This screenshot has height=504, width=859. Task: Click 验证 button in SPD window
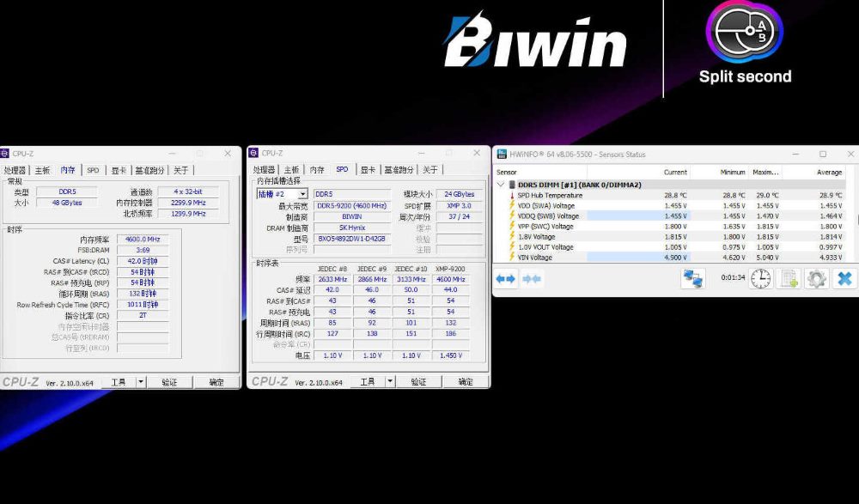[x=418, y=381]
